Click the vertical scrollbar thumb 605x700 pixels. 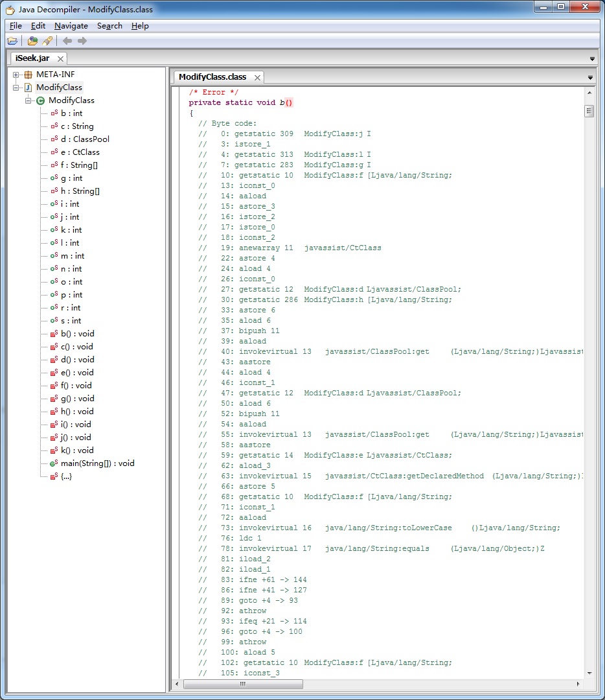tap(589, 111)
